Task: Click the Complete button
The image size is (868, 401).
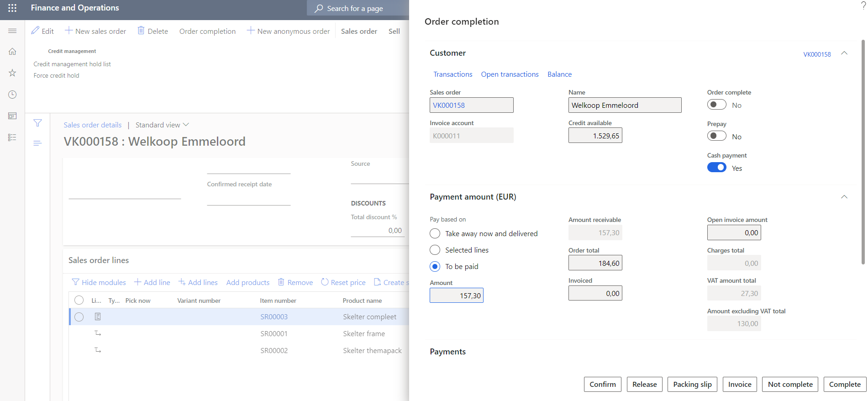Action: 845,384
